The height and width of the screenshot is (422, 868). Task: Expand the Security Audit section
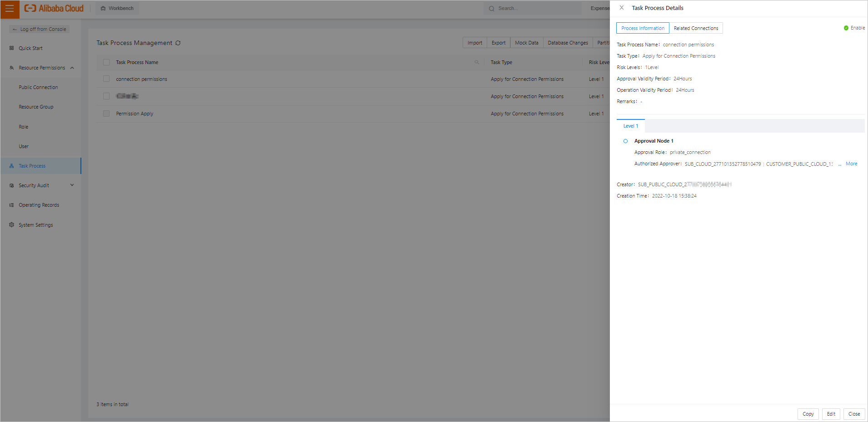pos(72,185)
